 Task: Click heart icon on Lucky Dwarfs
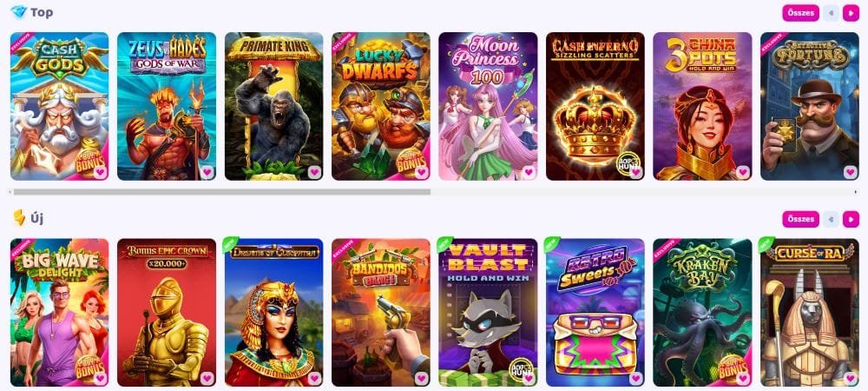(x=422, y=172)
